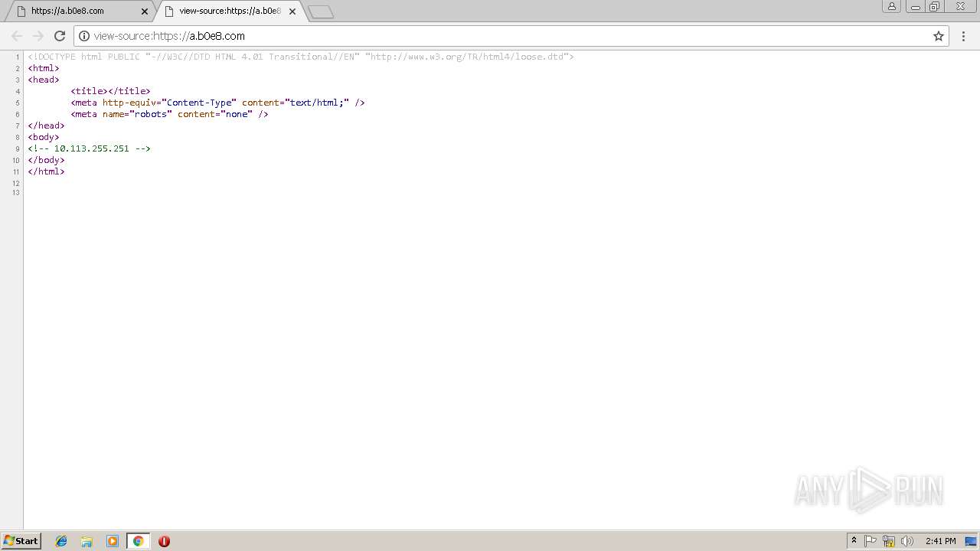Image resolution: width=980 pixels, height=551 pixels.
Task: Open the Windows Start menu
Action: click(21, 541)
